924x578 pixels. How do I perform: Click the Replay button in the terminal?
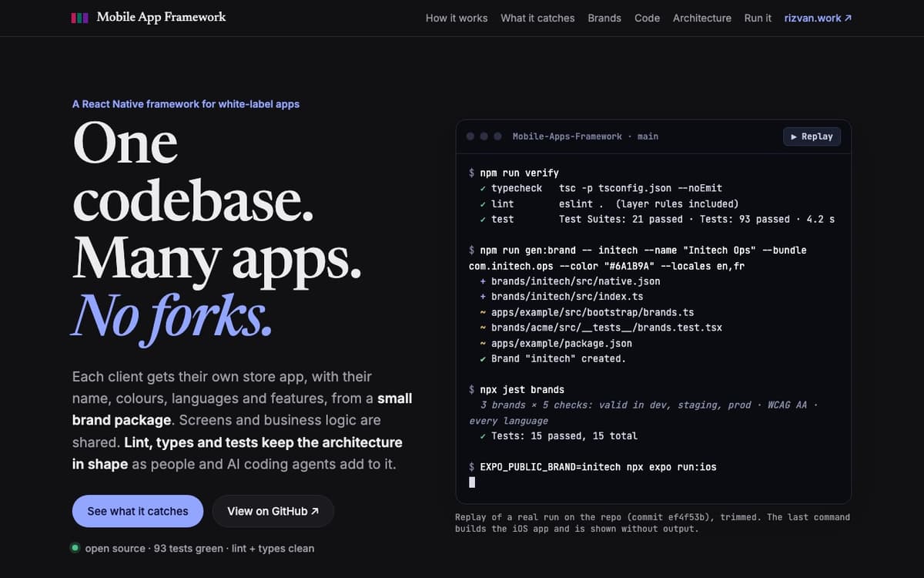click(812, 136)
